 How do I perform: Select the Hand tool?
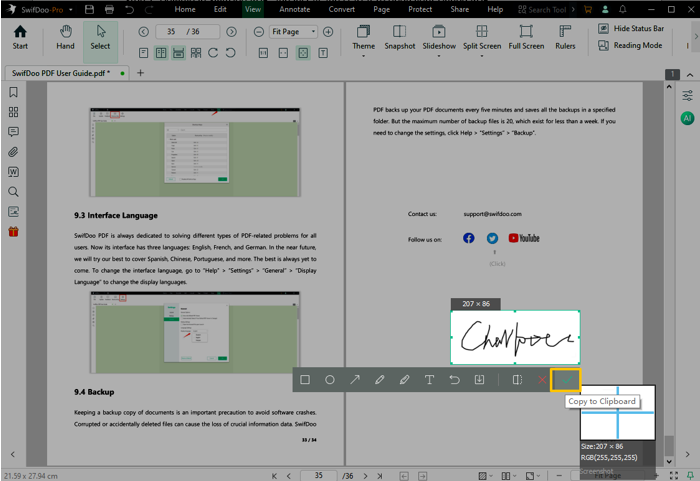click(65, 38)
